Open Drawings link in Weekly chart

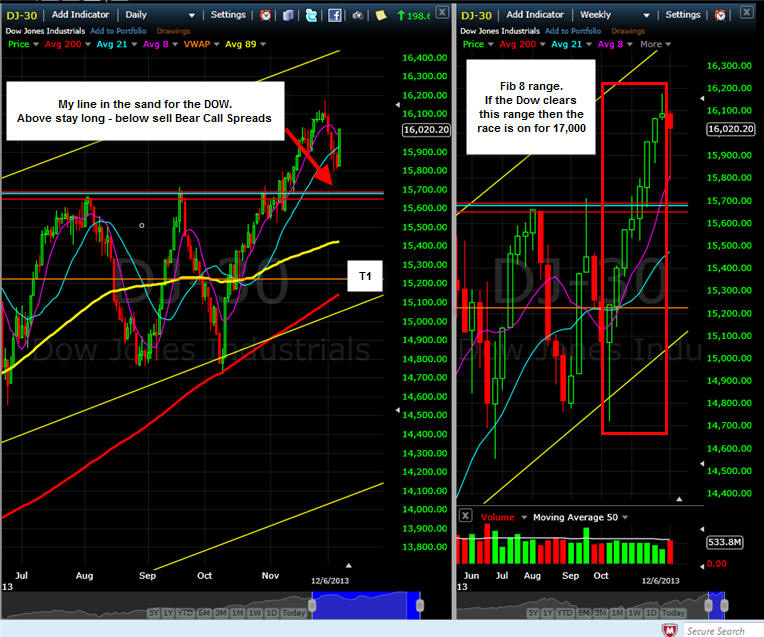point(628,31)
